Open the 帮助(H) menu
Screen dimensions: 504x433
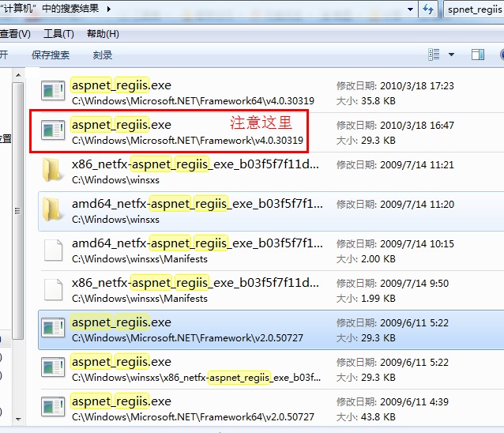pos(103,34)
